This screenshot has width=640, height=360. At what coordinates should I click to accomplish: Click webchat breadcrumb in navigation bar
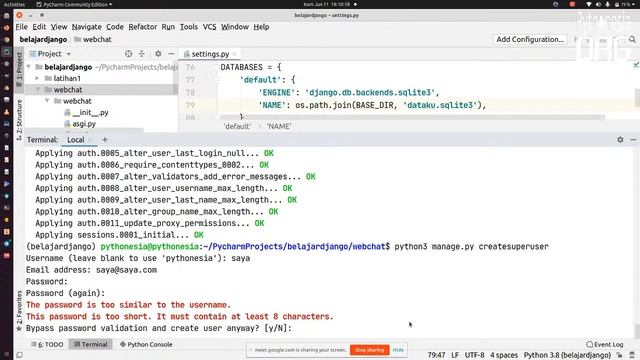(93, 40)
